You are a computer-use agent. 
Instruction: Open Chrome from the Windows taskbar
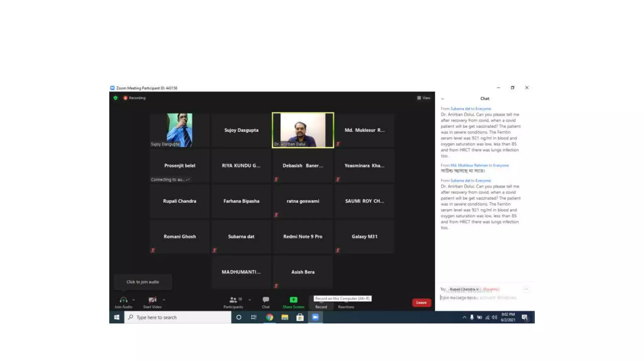(269, 317)
